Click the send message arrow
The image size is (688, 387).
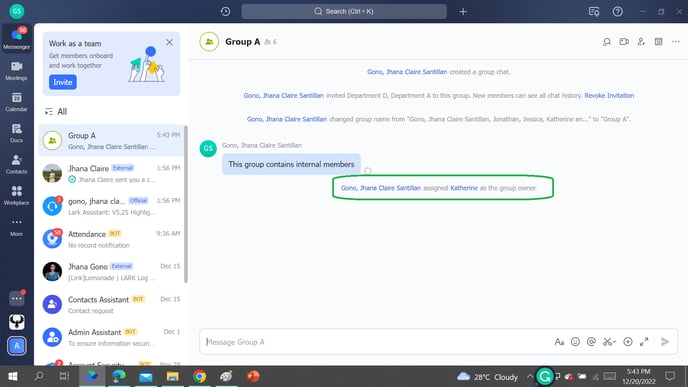[665, 342]
